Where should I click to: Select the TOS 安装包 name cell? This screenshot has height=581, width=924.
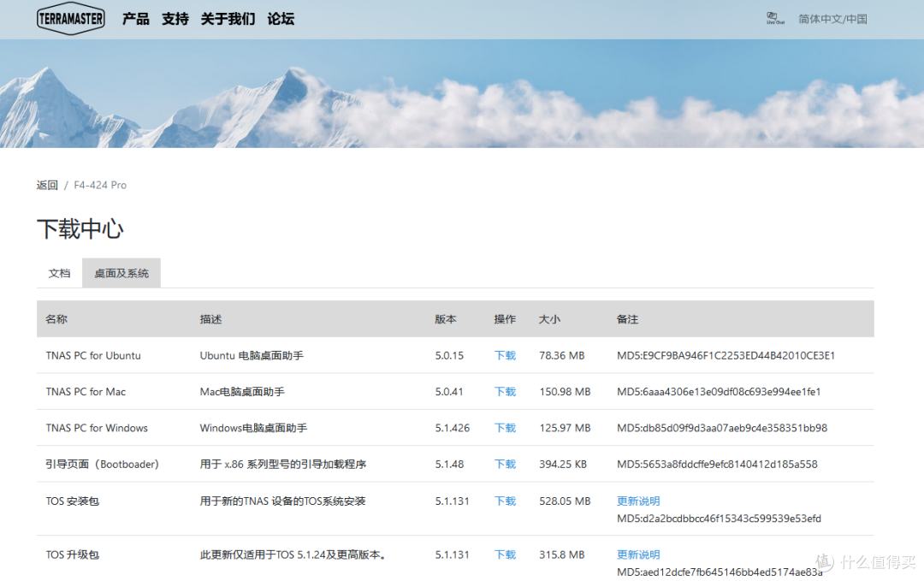click(73, 501)
